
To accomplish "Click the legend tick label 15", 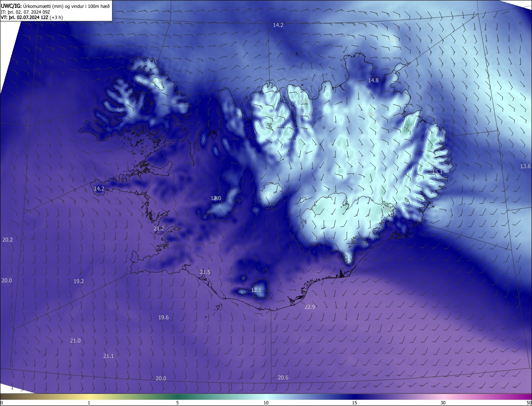I will [355, 403].
